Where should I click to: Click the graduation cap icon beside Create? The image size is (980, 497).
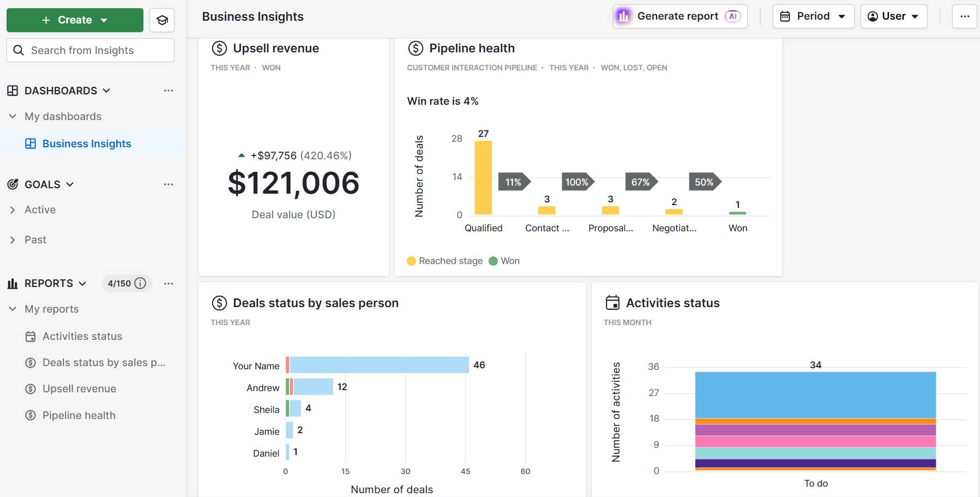[x=162, y=20]
